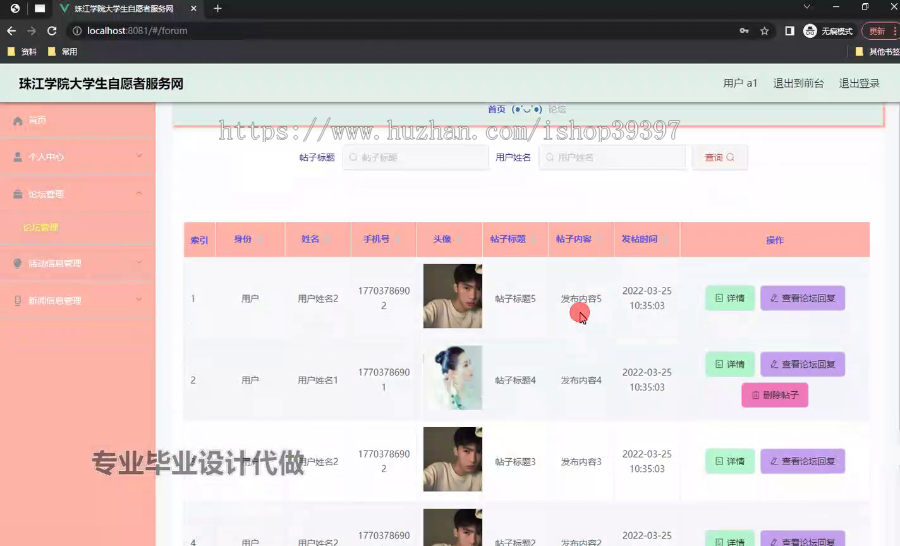Screen dimensions: 900x546
Task: Click the person icon beside 个人中心
Action: (x=18, y=157)
